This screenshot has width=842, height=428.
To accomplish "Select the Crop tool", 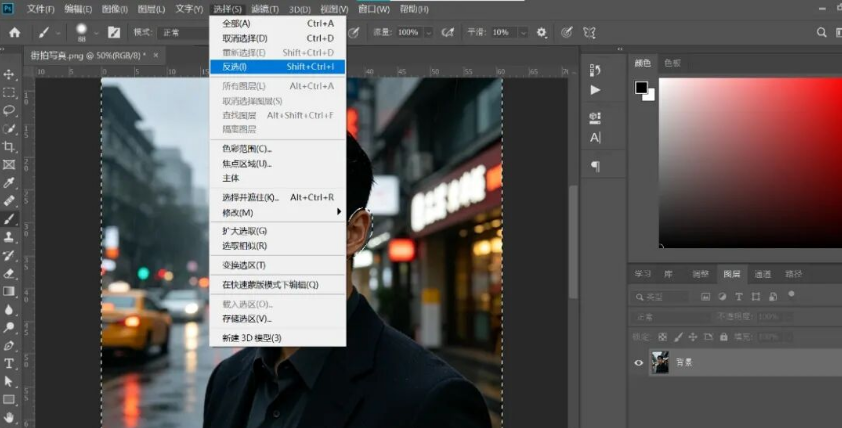I will (x=9, y=147).
